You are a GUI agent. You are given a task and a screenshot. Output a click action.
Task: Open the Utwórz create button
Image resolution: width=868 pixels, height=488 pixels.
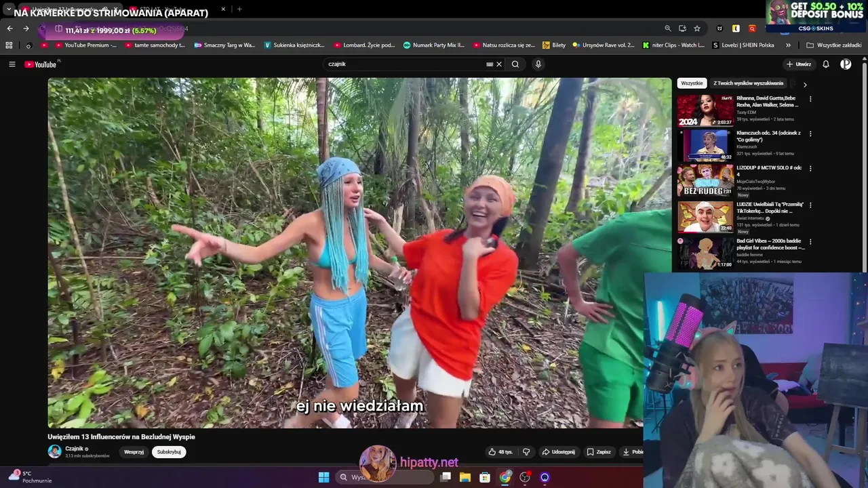click(799, 64)
